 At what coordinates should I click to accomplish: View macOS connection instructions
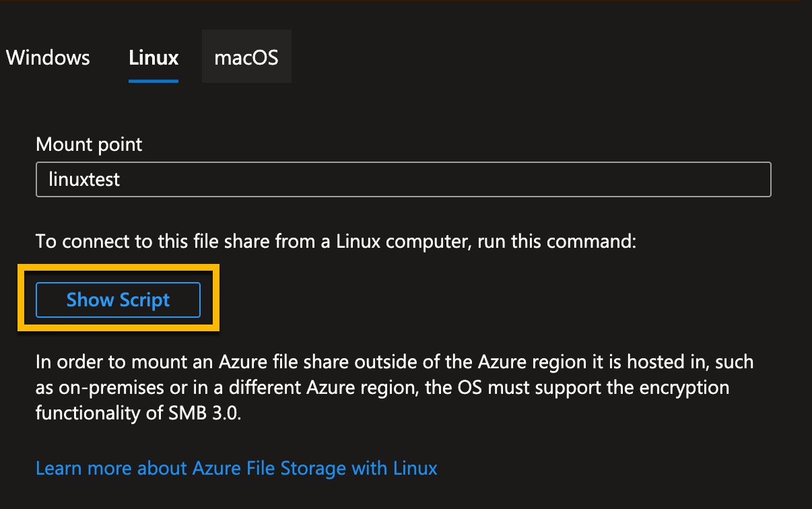point(246,58)
